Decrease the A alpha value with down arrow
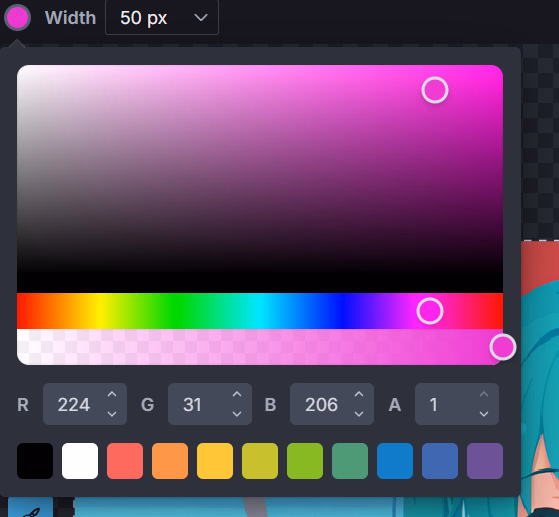 coord(484,414)
